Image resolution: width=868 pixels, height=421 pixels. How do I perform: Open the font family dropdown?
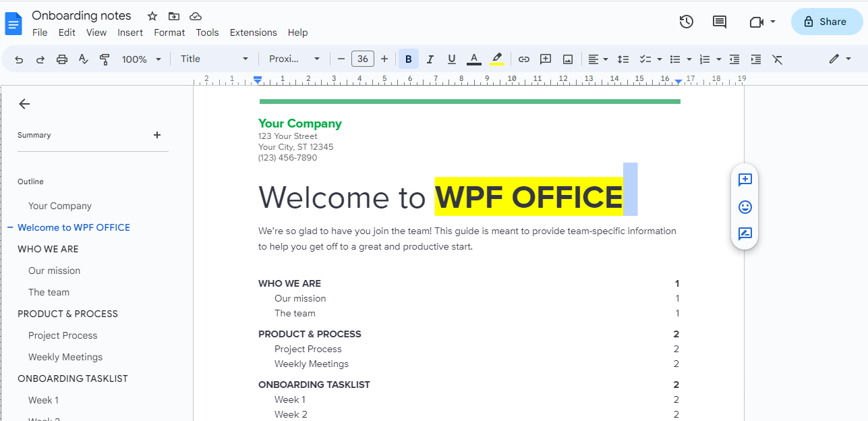pos(295,59)
